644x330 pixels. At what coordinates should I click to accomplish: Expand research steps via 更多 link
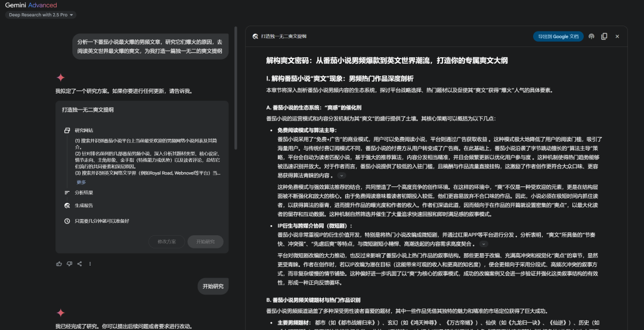pyautogui.click(x=81, y=182)
